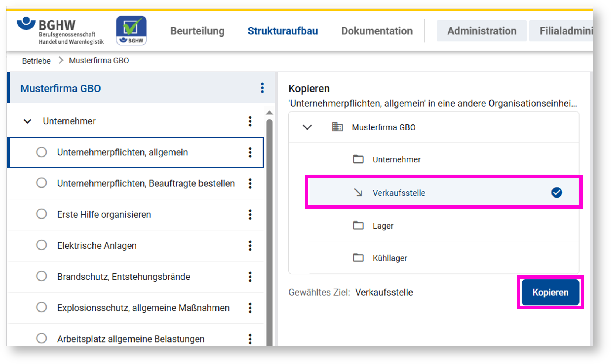Open three-dot menu for Unternehmer group

pos(250,121)
